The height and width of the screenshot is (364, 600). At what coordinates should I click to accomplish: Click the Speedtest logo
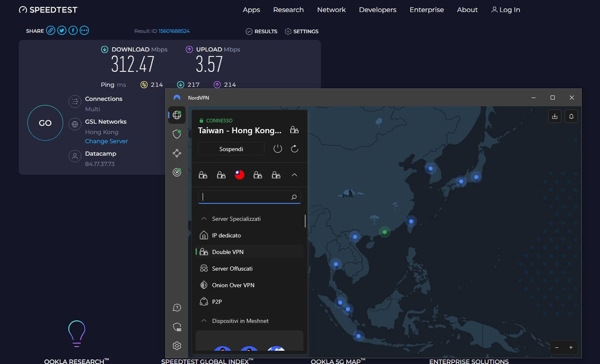[x=48, y=10]
